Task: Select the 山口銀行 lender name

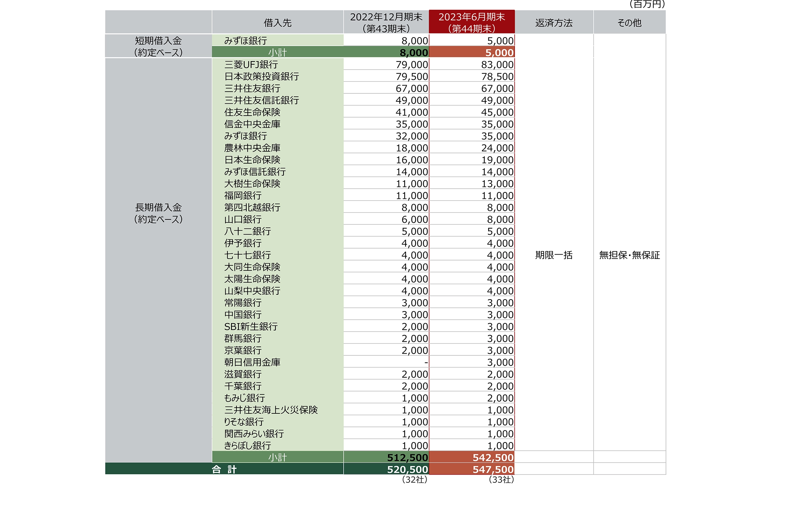Action: pos(243,219)
